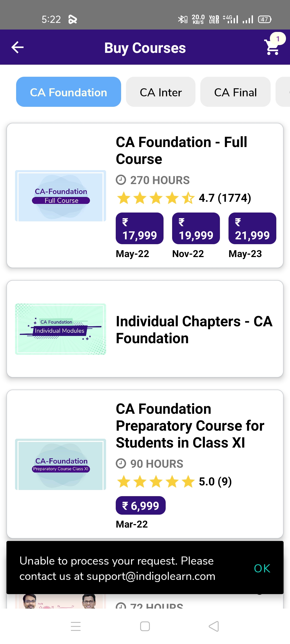Choose ₹17,999 May-22 price option
Viewport: 290px width, 644px height.
(139, 229)
